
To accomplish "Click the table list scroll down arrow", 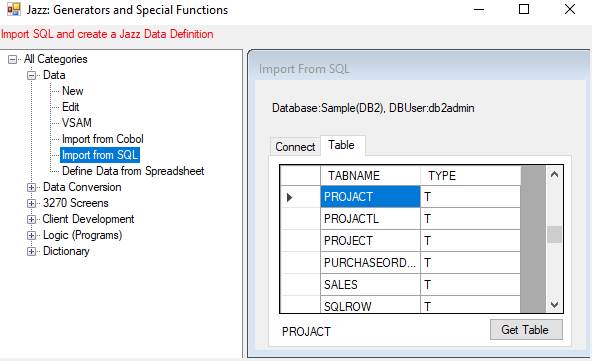I will [x=554, y=304].
